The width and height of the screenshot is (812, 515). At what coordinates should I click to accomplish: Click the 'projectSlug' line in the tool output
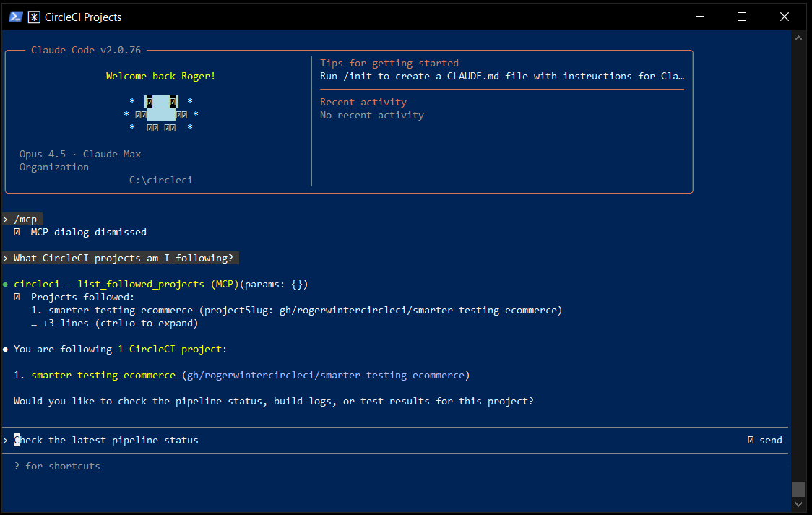point(297,311)
